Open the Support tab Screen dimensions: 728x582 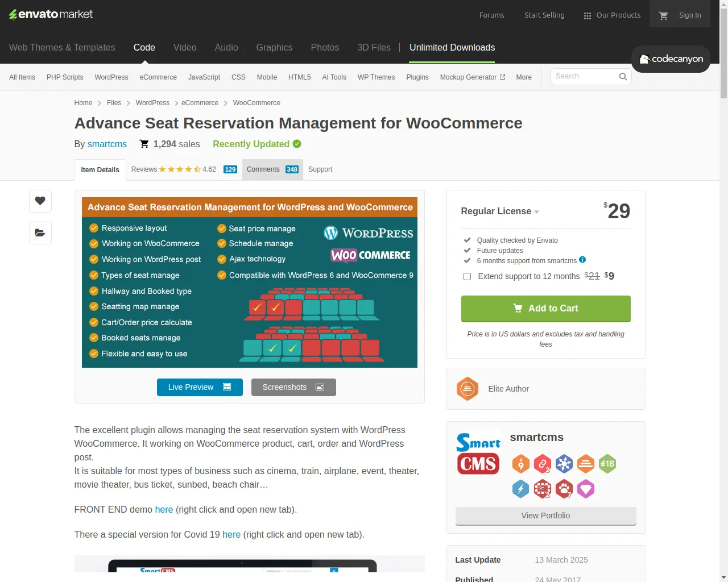click(320, 169)
